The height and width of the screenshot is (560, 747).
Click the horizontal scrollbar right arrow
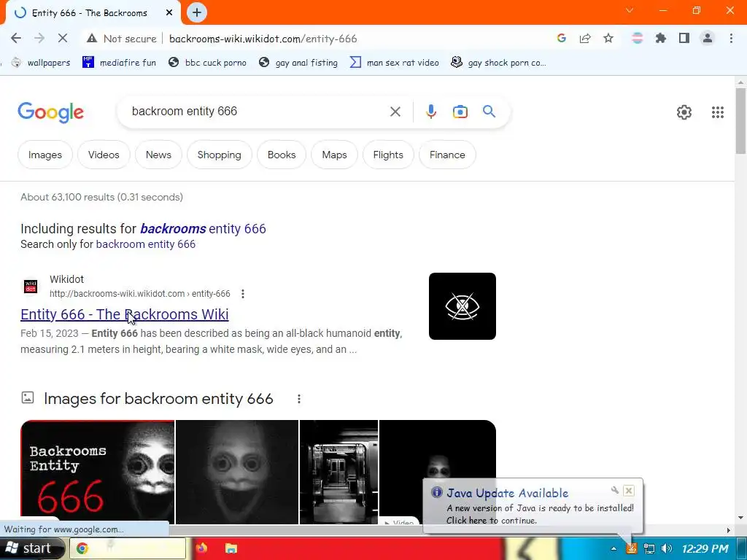coord(729,530)
